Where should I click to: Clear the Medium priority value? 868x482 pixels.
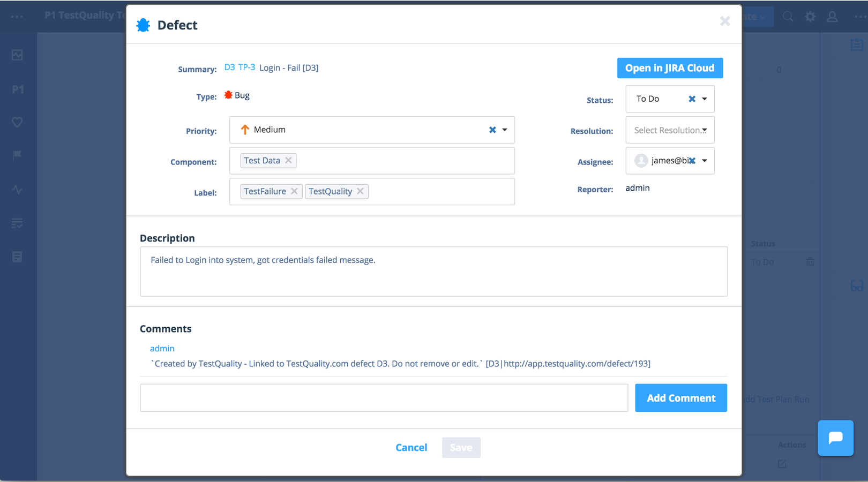tap(492, 130)
